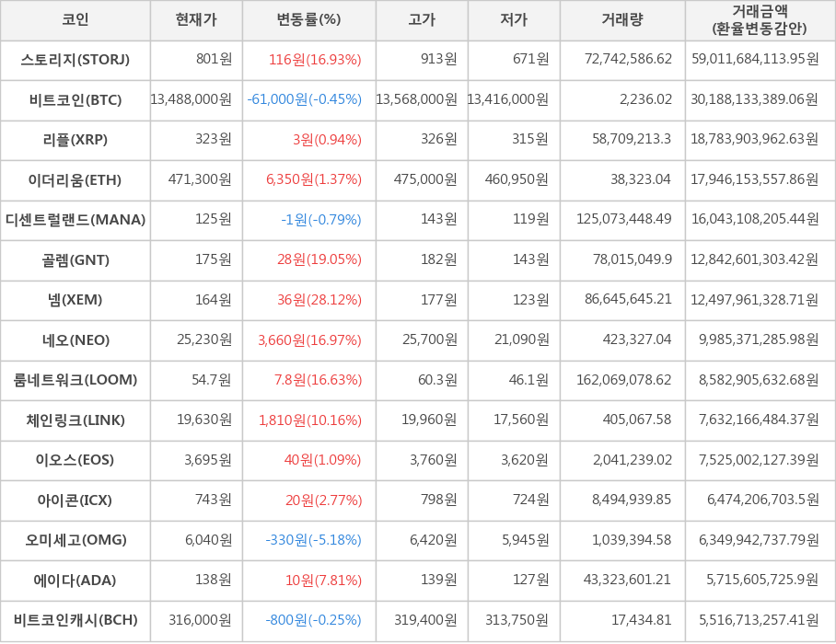Select the 에이다(ADA) coin name
The height and width of the screenshot is (644, 836).
pyautogui.click(x=75, y=581)
